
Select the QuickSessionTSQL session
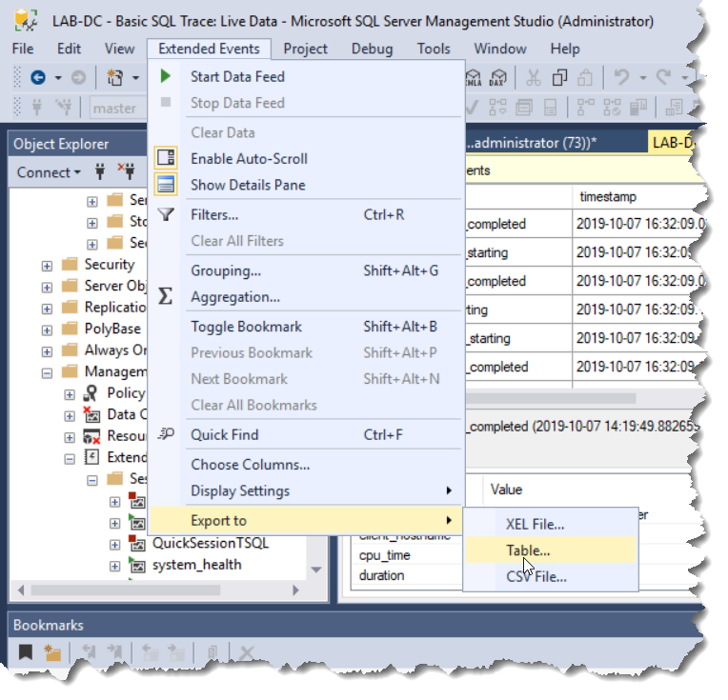(x=211, y=543)
